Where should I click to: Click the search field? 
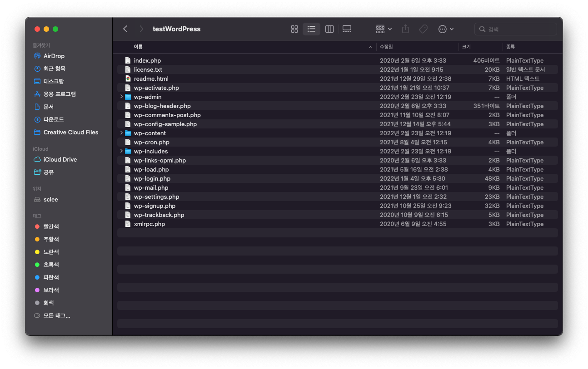516,29
